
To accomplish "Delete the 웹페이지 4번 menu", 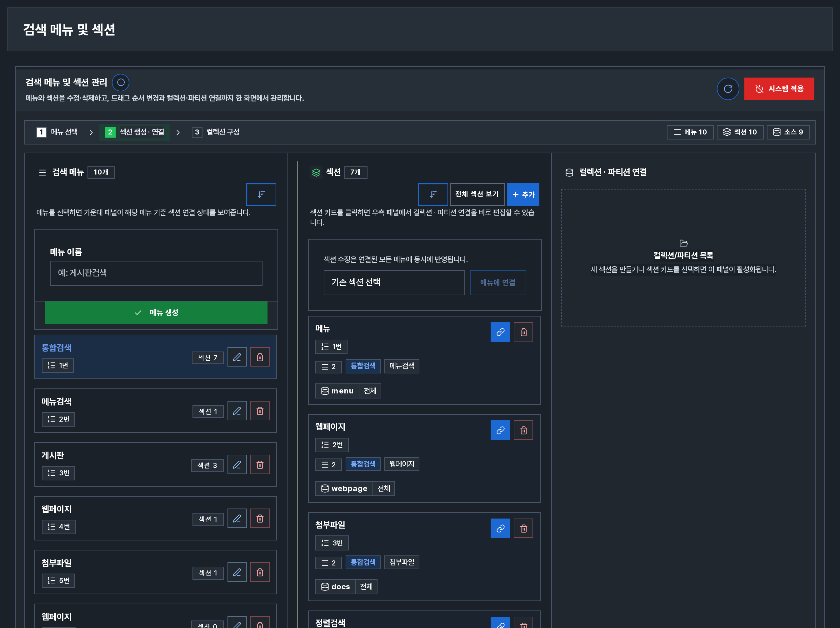I will 260,518.
